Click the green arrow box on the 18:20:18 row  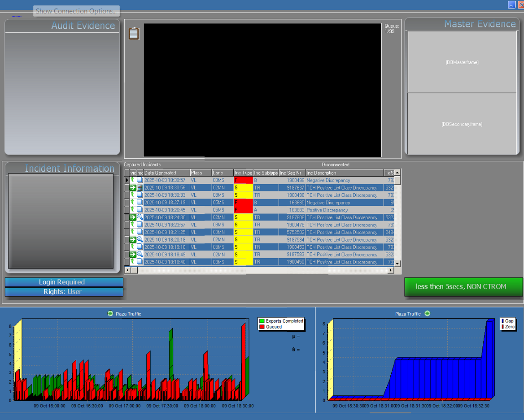133,240
